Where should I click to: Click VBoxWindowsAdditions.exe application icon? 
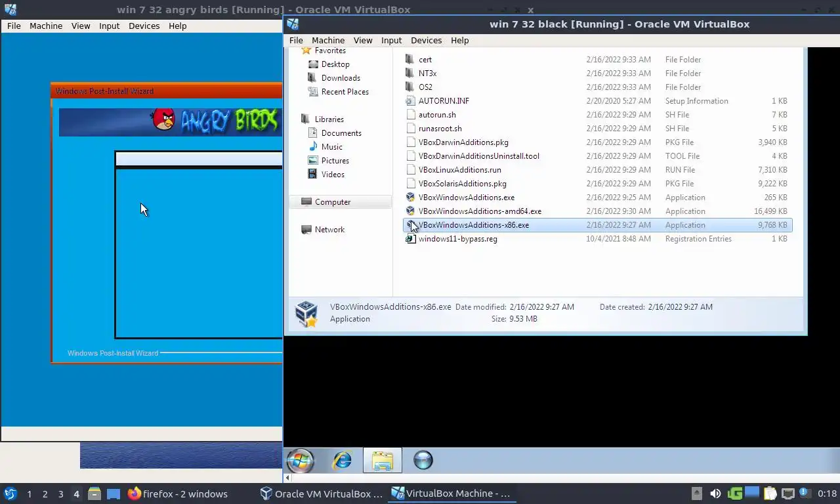pyautogui.click(x=410, y=197)
